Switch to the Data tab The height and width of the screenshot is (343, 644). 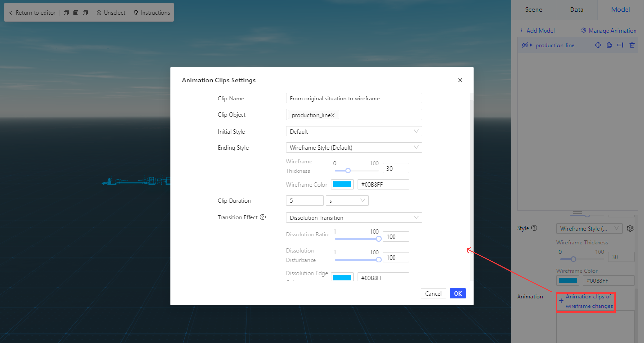point(577,9)
